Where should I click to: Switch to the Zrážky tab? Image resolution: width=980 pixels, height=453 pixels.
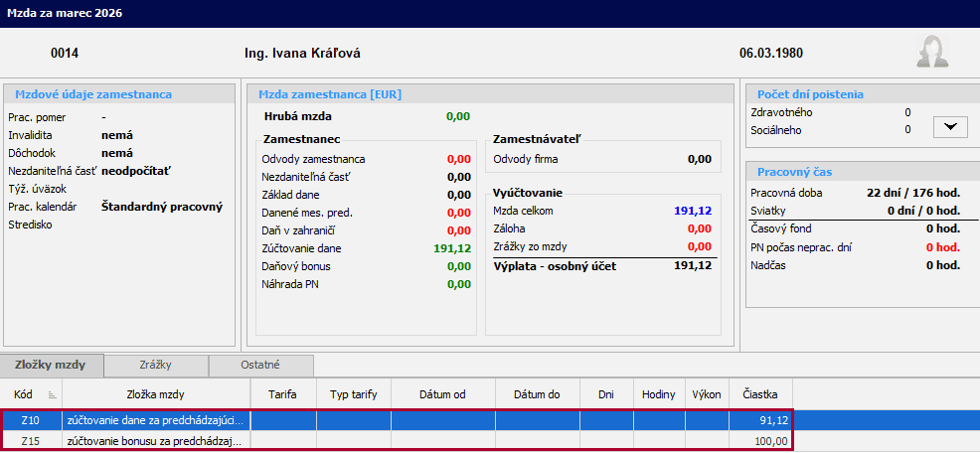pyautogui.click(x=156, y=365)
